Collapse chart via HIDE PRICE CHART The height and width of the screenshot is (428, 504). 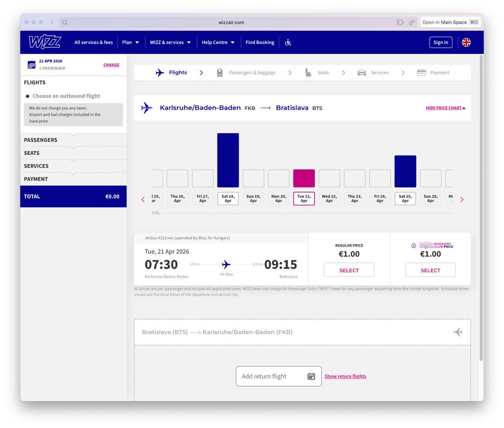point(446,108)
